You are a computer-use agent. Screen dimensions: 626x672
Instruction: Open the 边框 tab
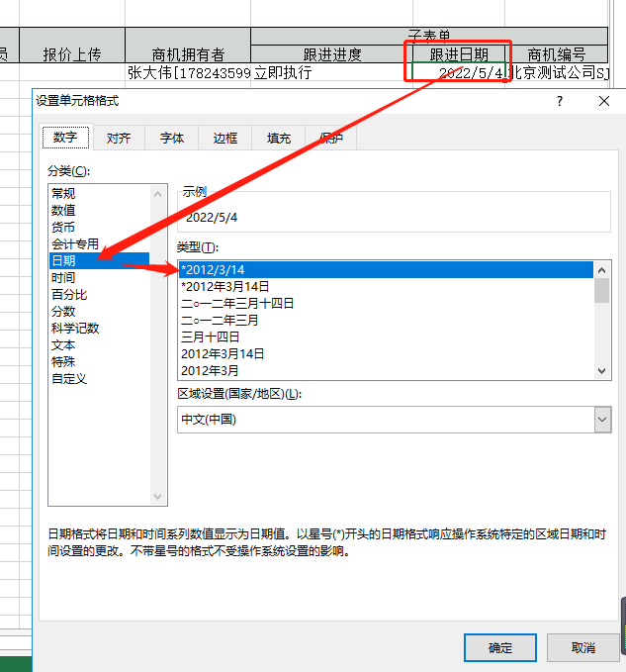pyautogui.click(x=225, y=138)
